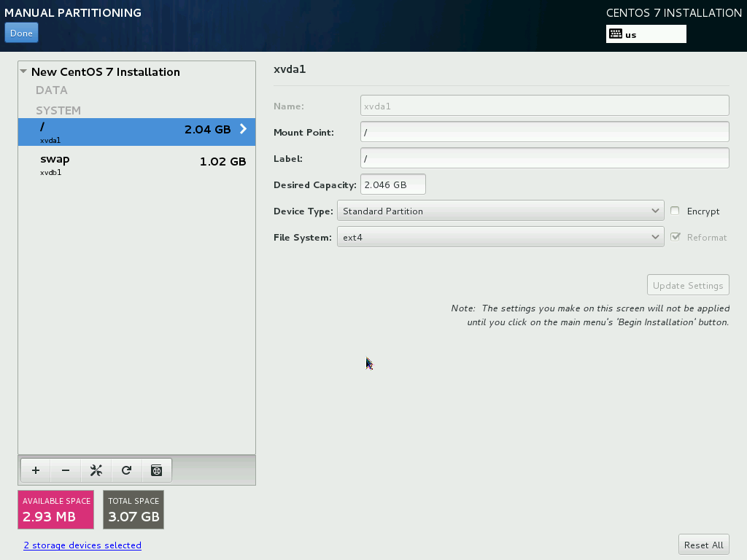747x560 pixels.
Task: Select the / xvda1 partition row
Action: click(136, 132)
